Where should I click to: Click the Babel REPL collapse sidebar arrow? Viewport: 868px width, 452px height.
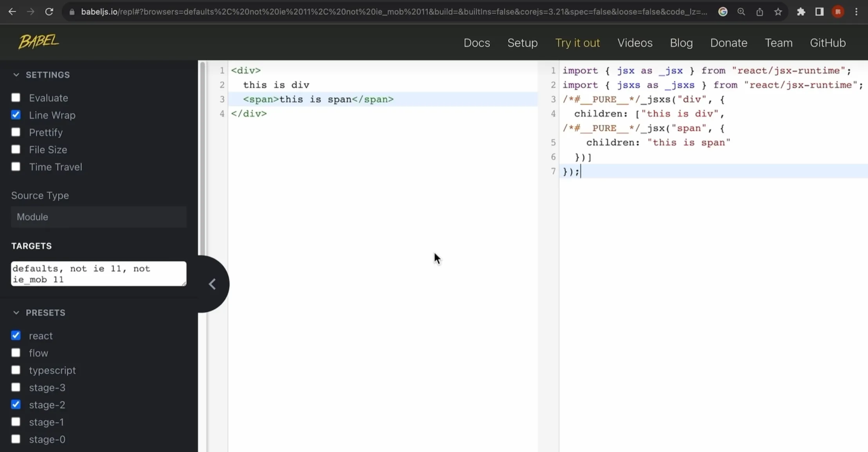point(213,283)
